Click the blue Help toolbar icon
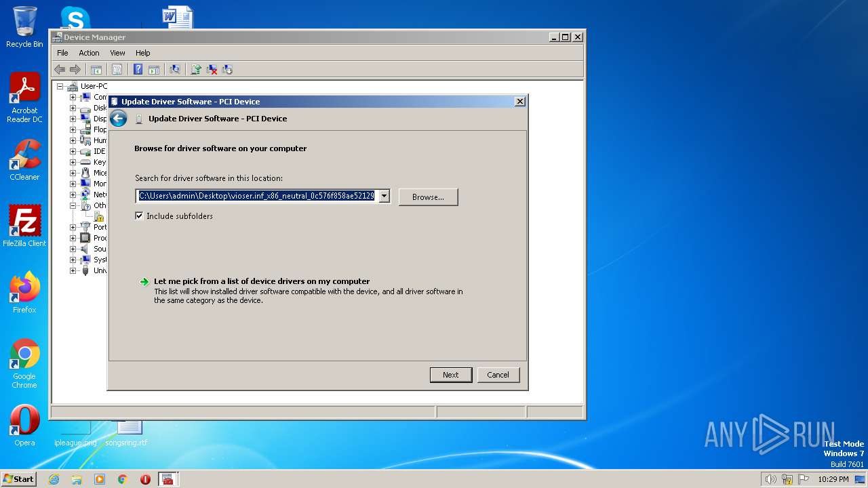The height and width of the screenshot is (488, 868). [138, 69]
